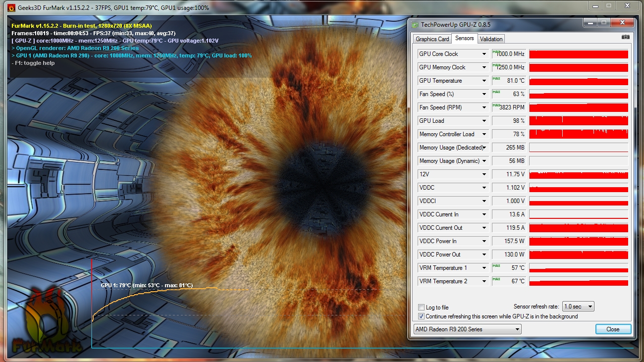This screenshot has width=644, height=362.
Task: Click the FurMark "Burn-in test, 1280x720" overlay line
Action: [x=82, y=26]
